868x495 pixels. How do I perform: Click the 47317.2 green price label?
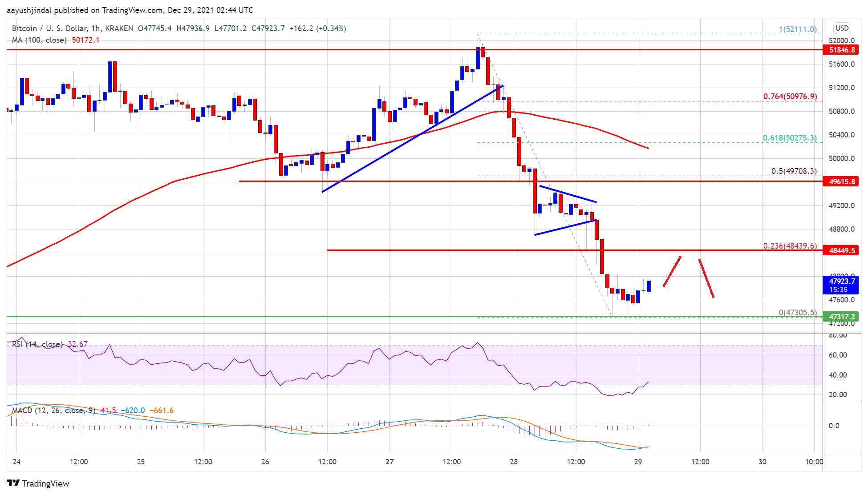pos(841,317)
